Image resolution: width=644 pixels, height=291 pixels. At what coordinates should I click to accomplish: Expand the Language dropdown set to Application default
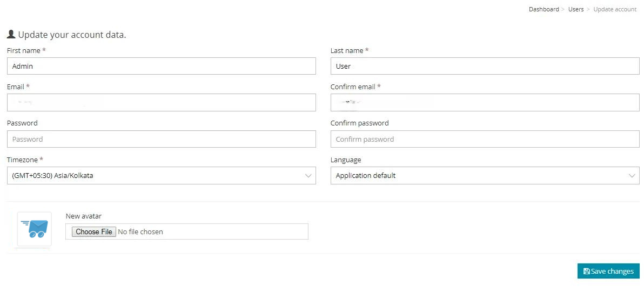pos(485,175)
